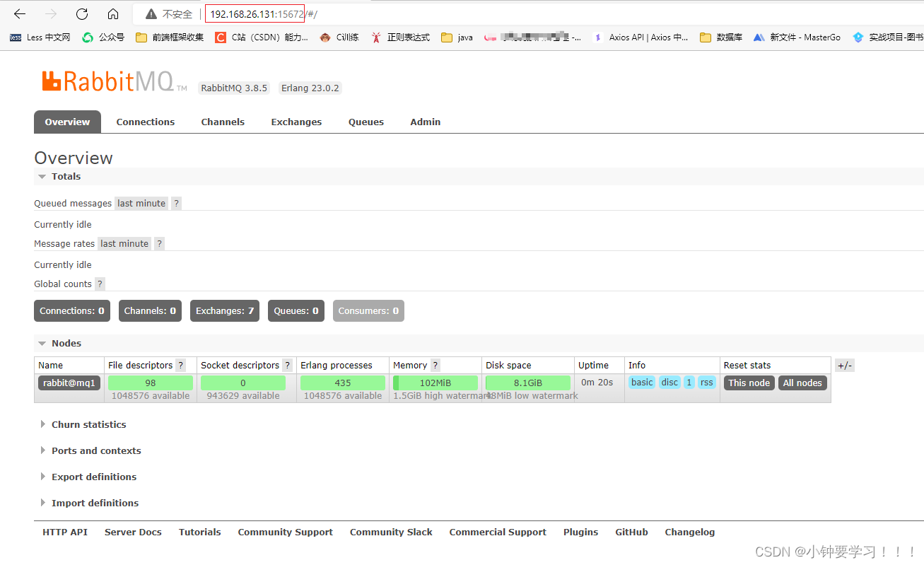Switch to the Queues tab
The width and height of the screenshot is (924, 565).
coord(366,122)
